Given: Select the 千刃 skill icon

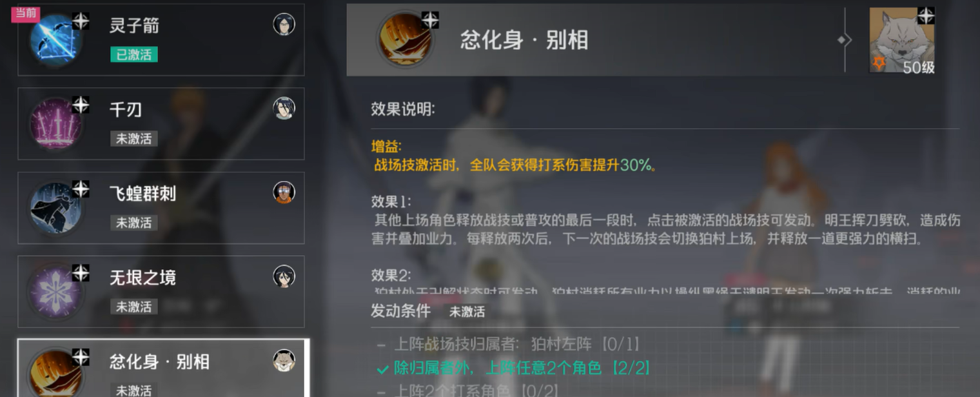Looking at the screenshot, I should tap(55, 124).
